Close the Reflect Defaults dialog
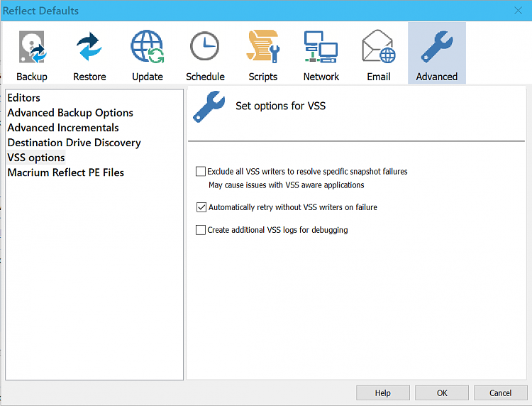Image resolution: width=532 pixels, height=406 pixels. 518,11
